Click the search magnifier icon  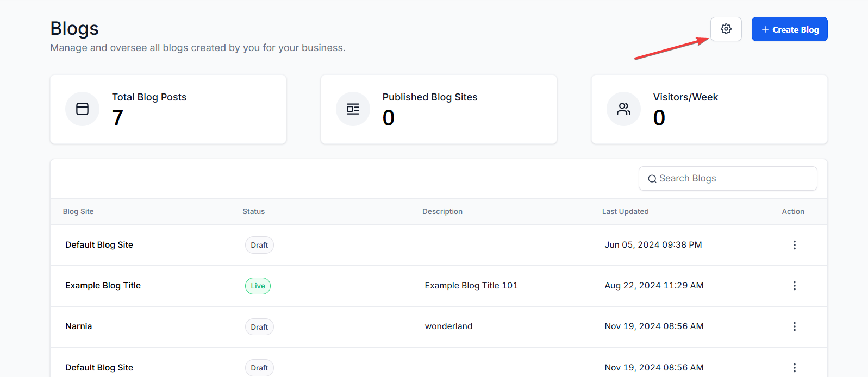point(652,179)
